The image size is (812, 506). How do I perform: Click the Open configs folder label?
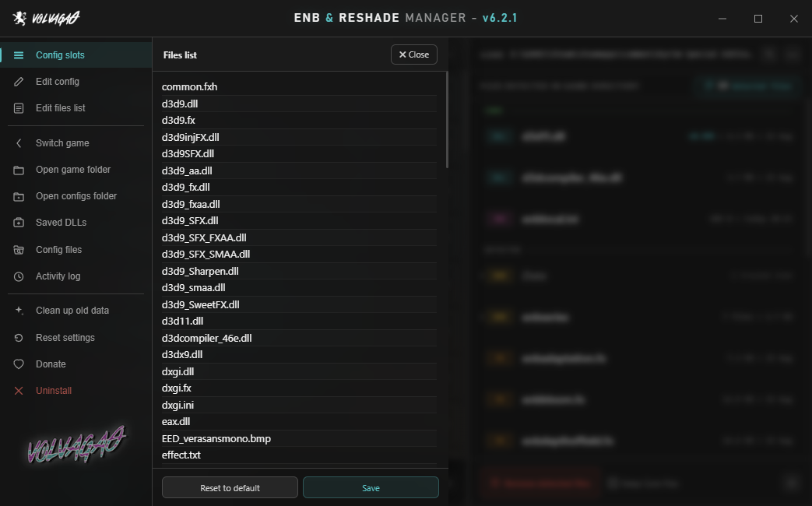tap(76, 195)
